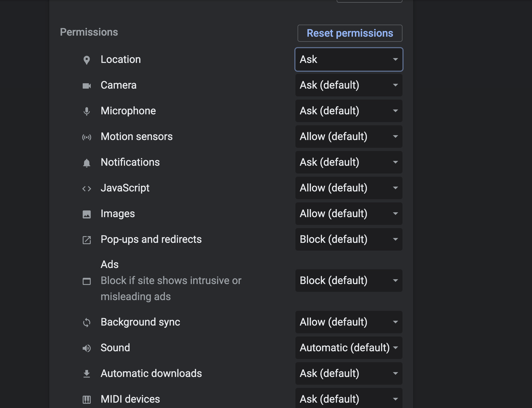The image size is (532, 408).
Task: Open the Camera Ask (default) dropdown
Action: click(348, 85)
